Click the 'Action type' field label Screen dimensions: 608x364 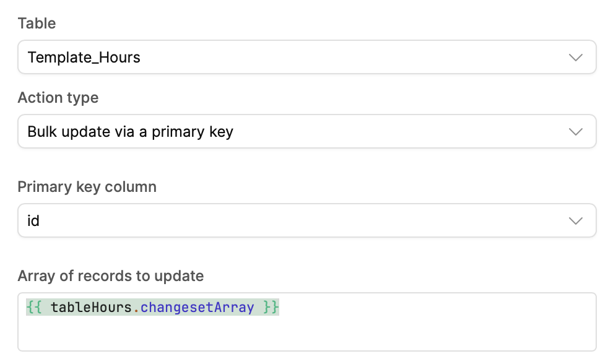point(58,98)
